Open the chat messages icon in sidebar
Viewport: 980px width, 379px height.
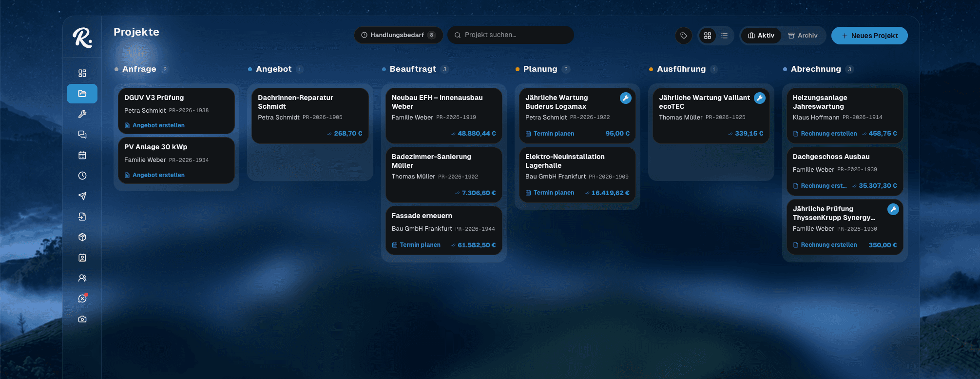82,135
